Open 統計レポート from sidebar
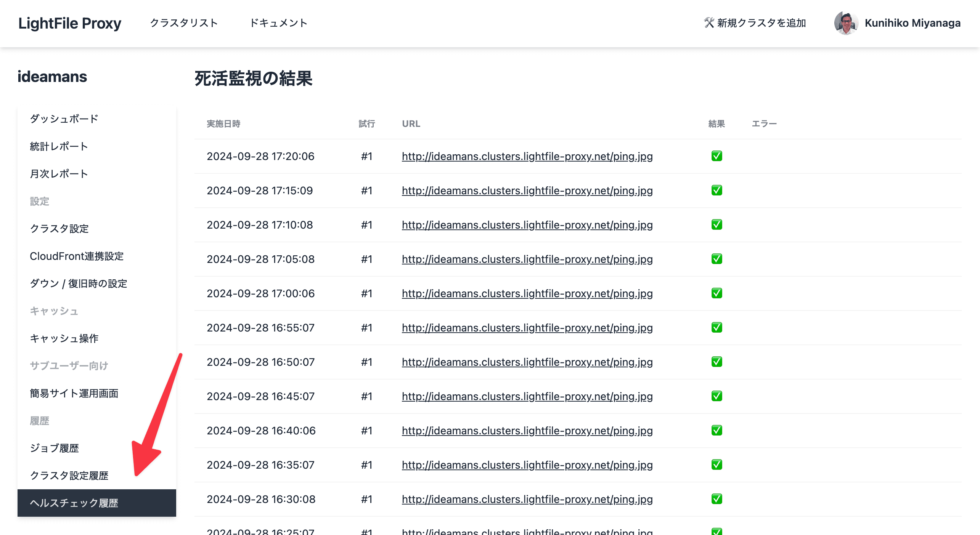 (59, 146)
